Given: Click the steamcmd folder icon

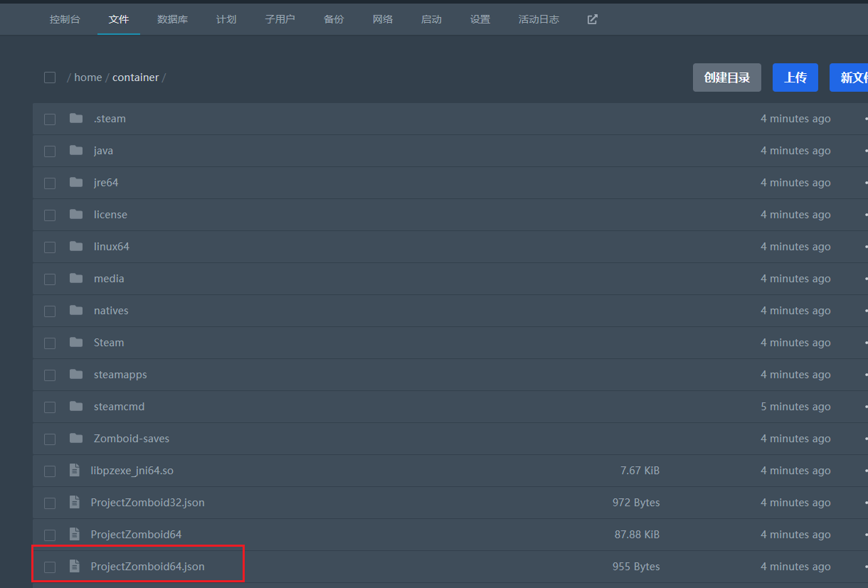Looking at the screenshot, I should coord(76,407).
